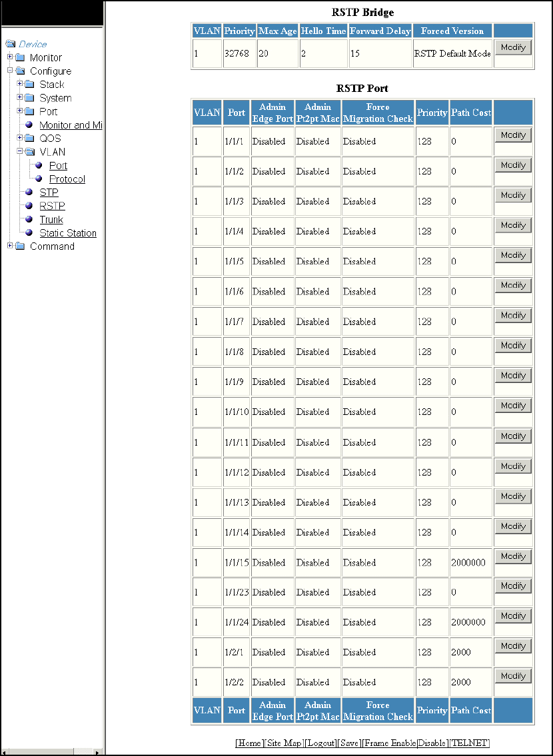Open the Static Station link
The image size is (553, 756).
coord(68,233)
